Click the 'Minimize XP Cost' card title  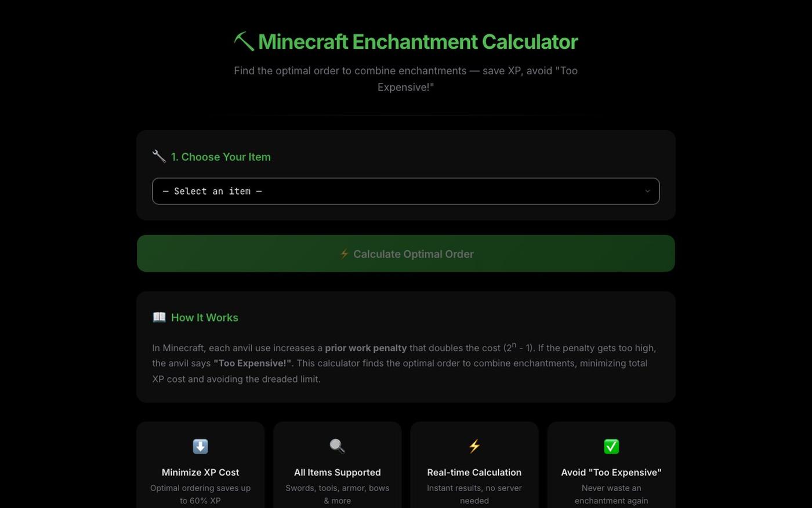pyautogui.click(x=200, y=472)
